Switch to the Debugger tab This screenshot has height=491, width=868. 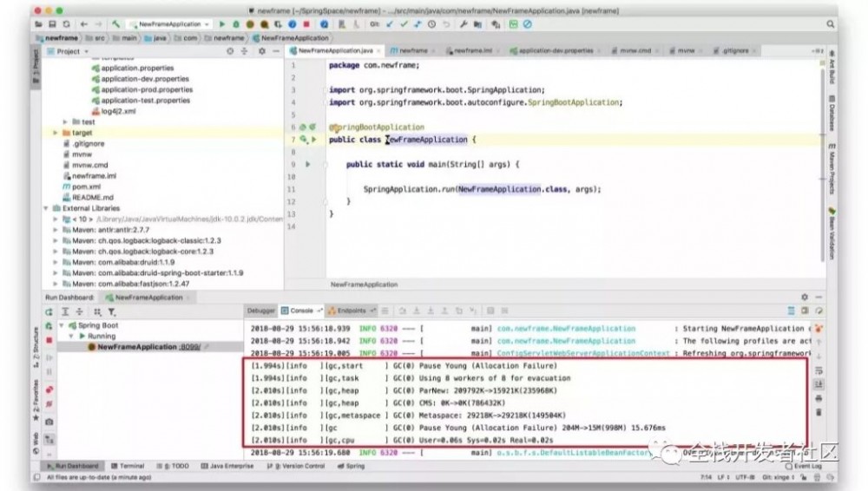coord(260,311)
